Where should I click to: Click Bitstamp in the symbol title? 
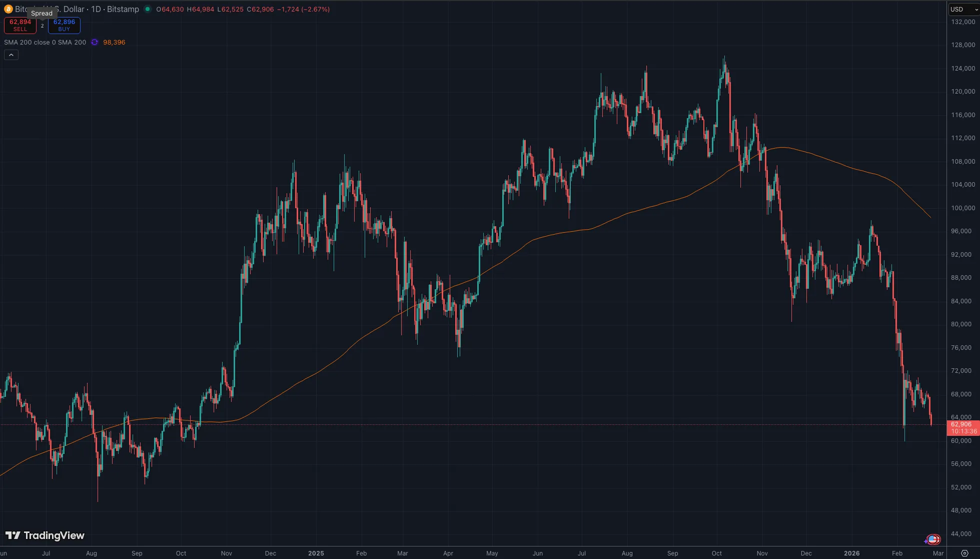pos(123,9)
